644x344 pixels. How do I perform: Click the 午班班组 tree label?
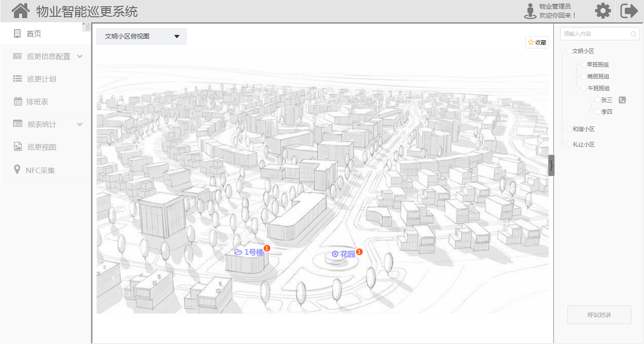pyautogui.click(x=598, y=88)
